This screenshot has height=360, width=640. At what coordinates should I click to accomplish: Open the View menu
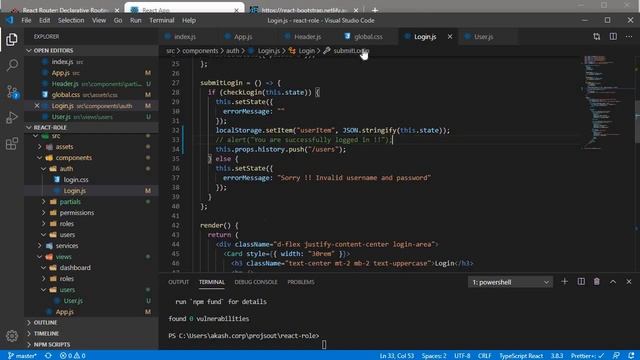[x=99, y=20]
